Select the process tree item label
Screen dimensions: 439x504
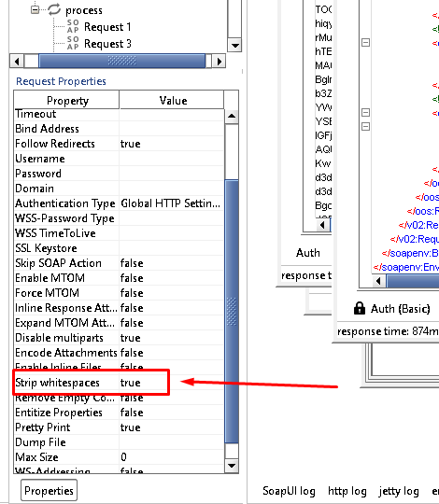tap(84, 10)
